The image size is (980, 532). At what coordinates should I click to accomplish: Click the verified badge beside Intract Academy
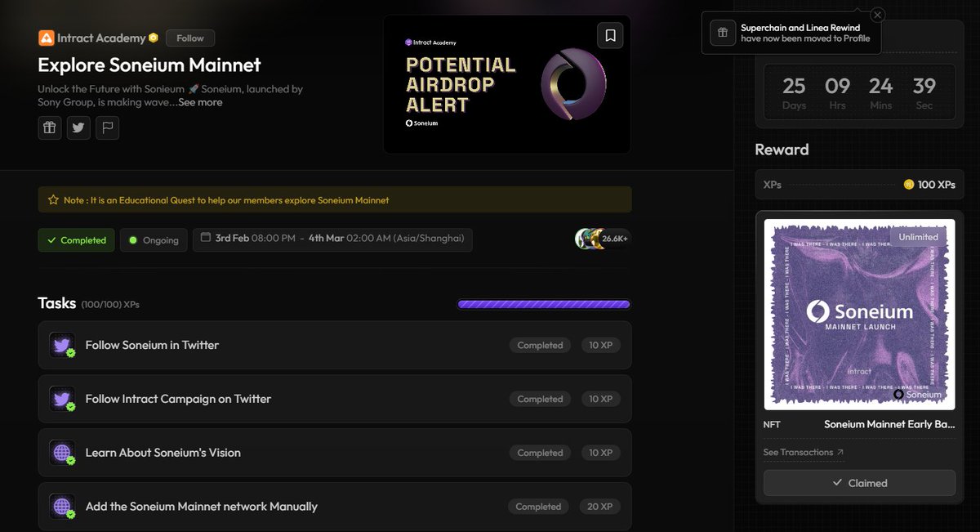(154, 38)
